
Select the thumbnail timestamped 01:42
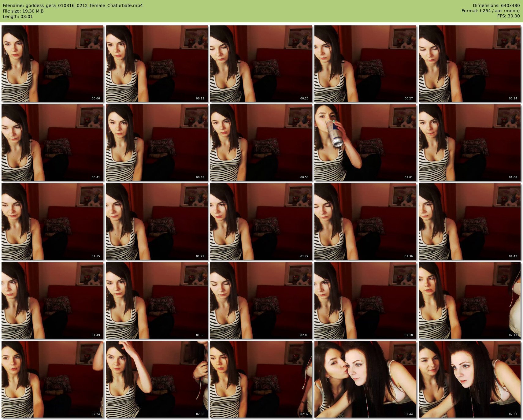[470, 221]
